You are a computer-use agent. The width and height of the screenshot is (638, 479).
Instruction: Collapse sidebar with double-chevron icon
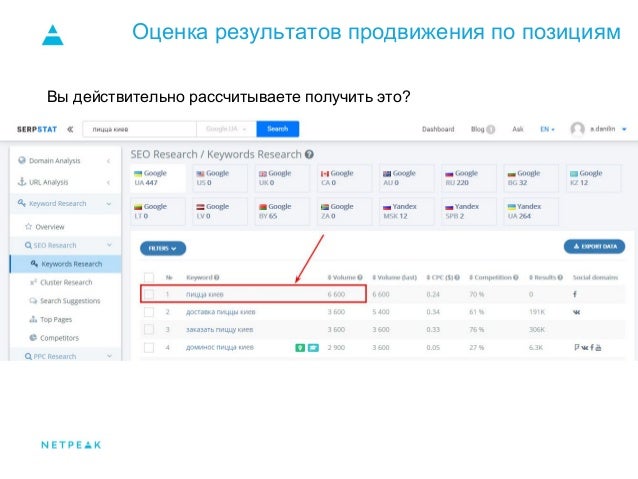coord(70,129)
